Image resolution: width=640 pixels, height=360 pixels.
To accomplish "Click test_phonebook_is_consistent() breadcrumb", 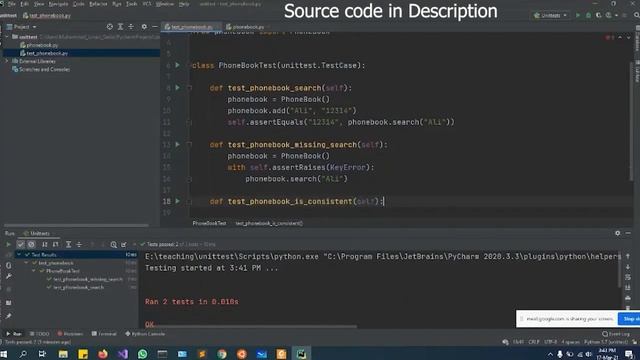I will tap(269, 223).
